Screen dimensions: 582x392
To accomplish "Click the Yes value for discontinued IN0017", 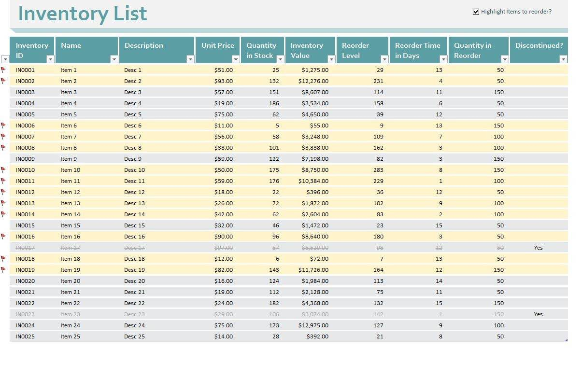I will tap(538, 247).
